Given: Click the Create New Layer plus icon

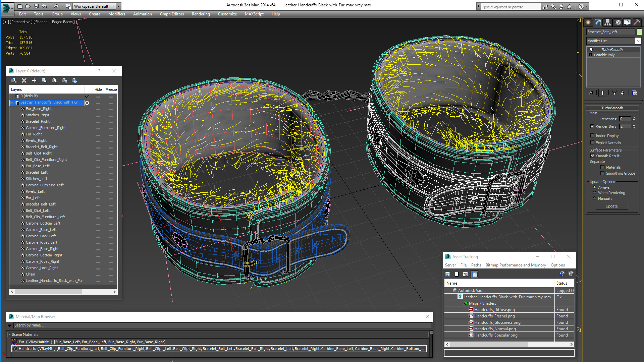Looking at the screenshot, I should pos(34,80).
